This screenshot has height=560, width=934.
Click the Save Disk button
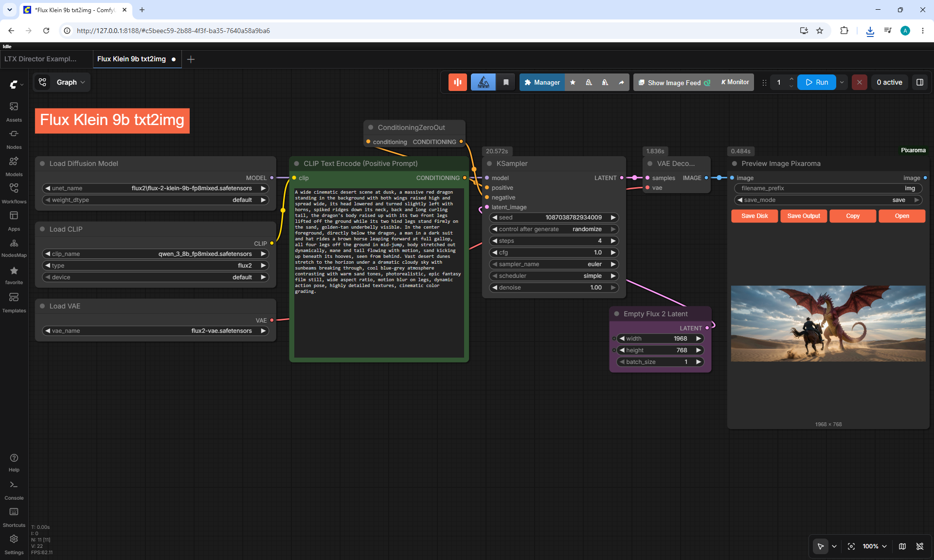(x=754, y=216)
